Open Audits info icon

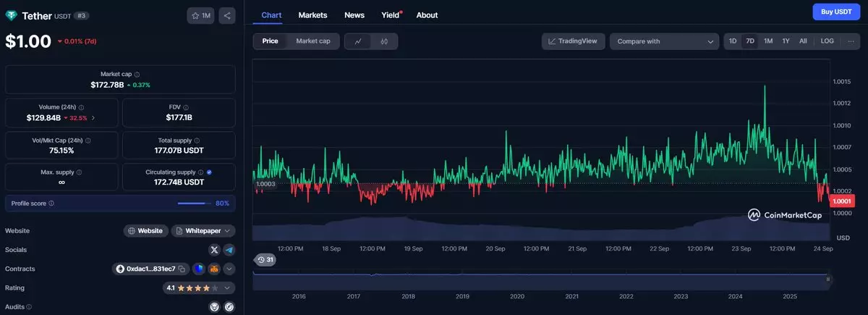[30, 307]
